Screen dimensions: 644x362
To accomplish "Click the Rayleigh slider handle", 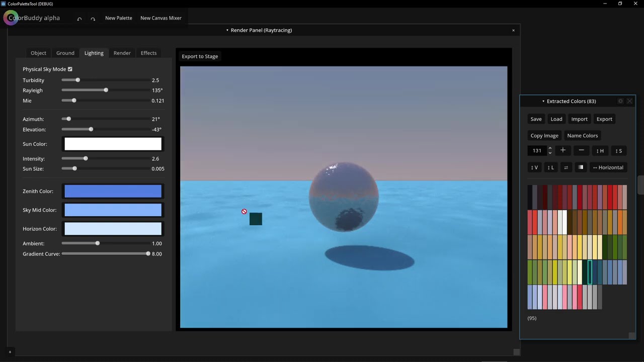I will click(x=106, y=90).
